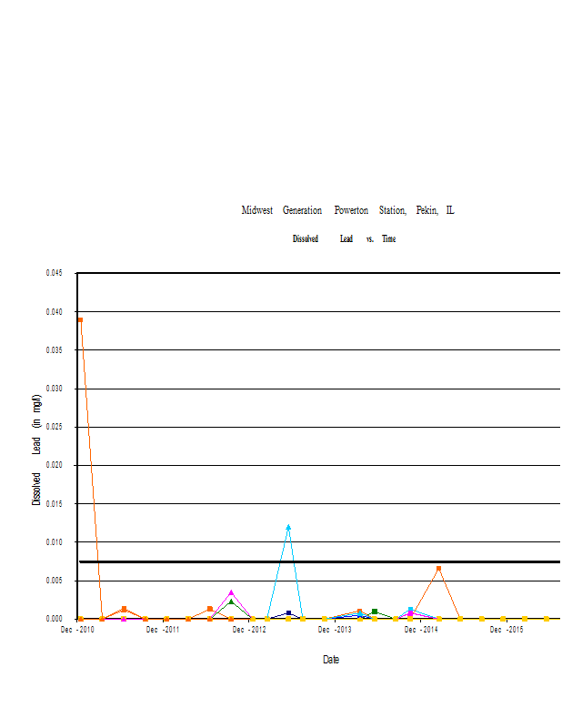Click the magenta triangle peak near Dec-2012

tap(231, 592)
